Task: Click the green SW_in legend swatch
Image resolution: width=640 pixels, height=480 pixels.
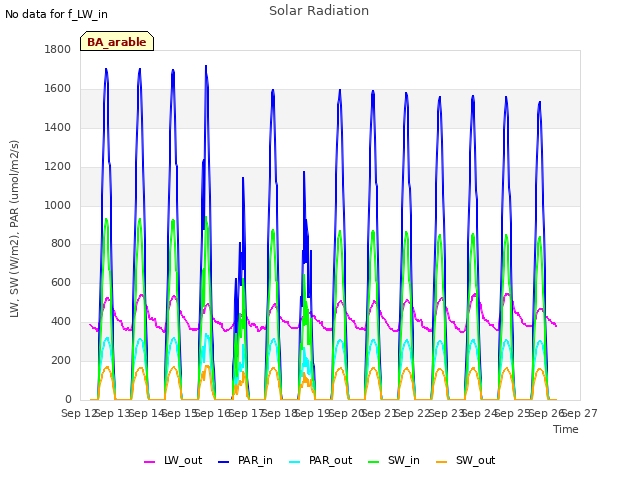Action: 374,462
